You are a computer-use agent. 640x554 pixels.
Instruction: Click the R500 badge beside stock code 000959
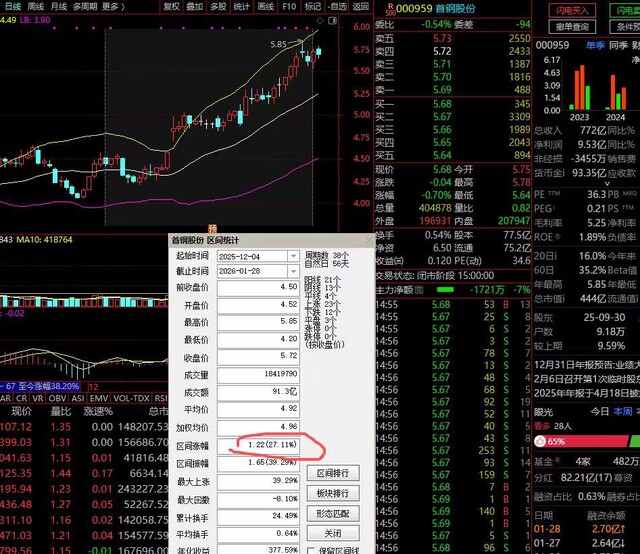click(x=389, y=6)
